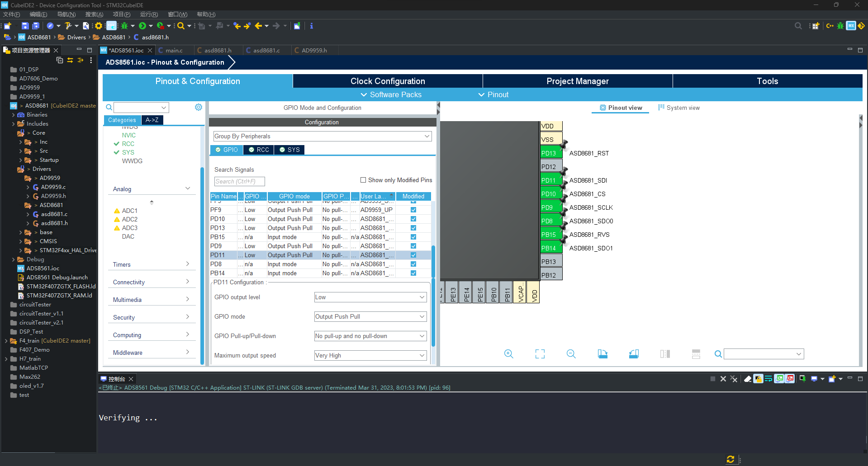Viewport: 868px width, 466px height.
Task: Click the Save icon in main toolbar
Action: coord(25,26)
